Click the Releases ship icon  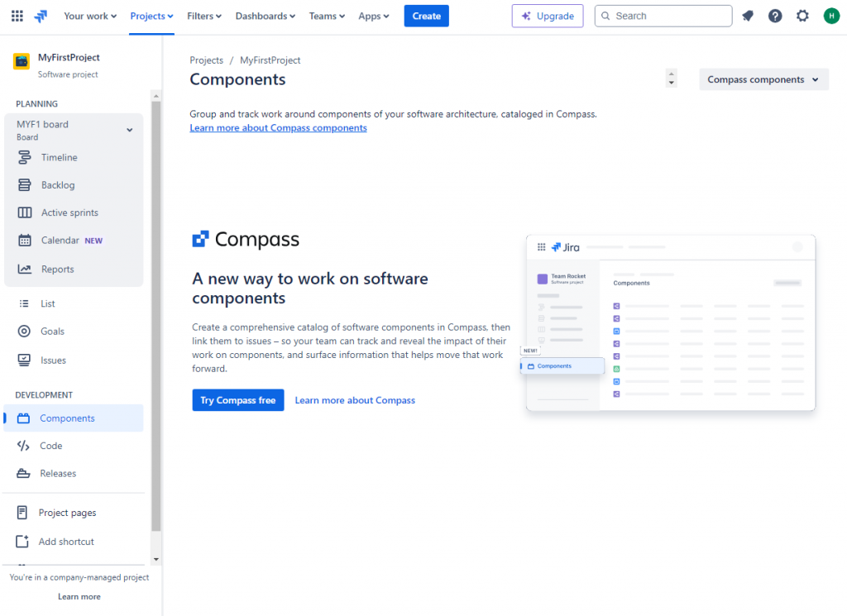[23, 474]
